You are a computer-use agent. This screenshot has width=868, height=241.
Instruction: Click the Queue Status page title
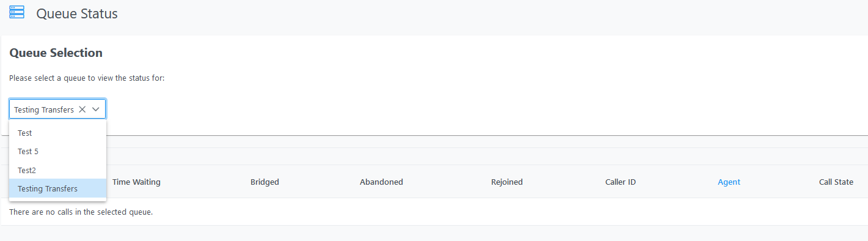pos(77,13)
